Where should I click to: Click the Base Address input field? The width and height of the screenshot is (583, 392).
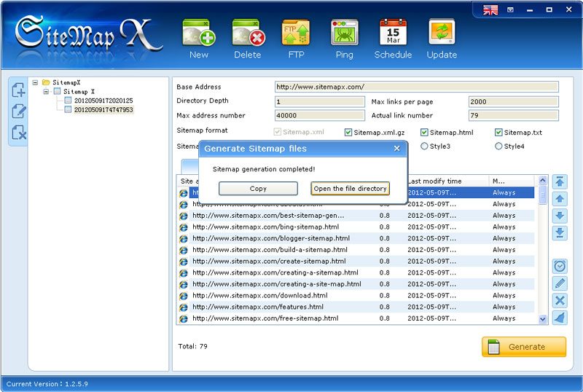coord(416,87)
